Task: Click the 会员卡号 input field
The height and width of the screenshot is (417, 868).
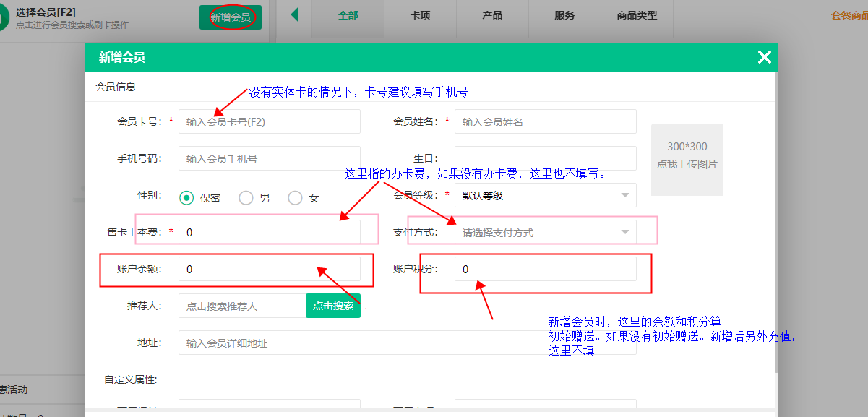Action: point(269,121)
